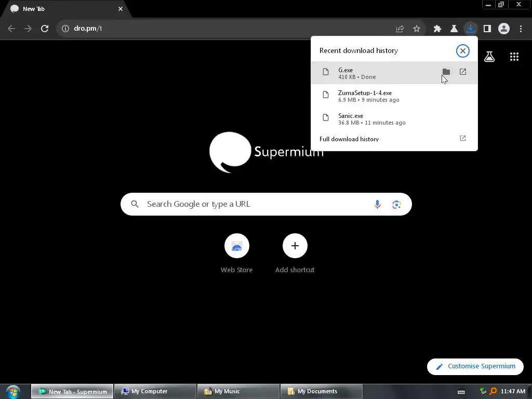Click Customise Supermium
532x399 pixels.
475,366
